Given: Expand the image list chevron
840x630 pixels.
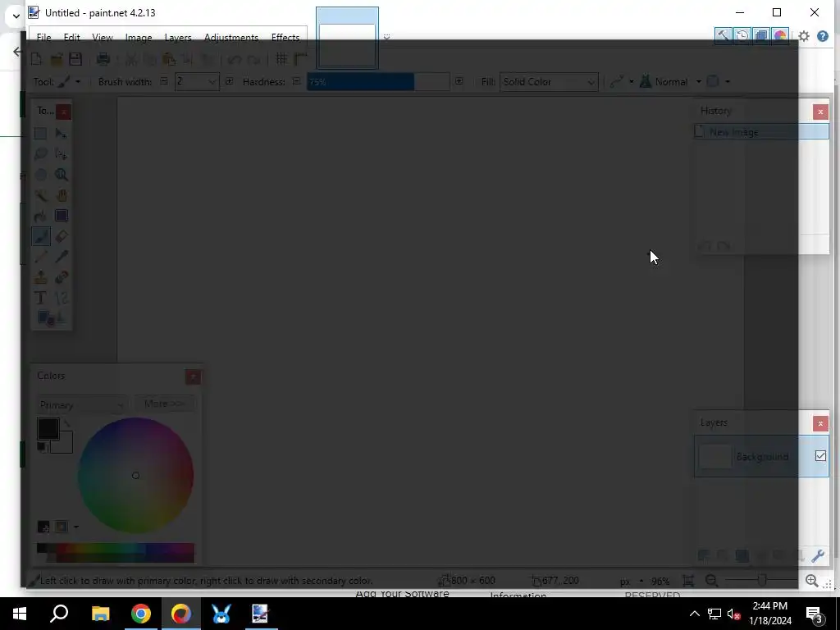Looking at the screenshot, I should tap(386, 37).
